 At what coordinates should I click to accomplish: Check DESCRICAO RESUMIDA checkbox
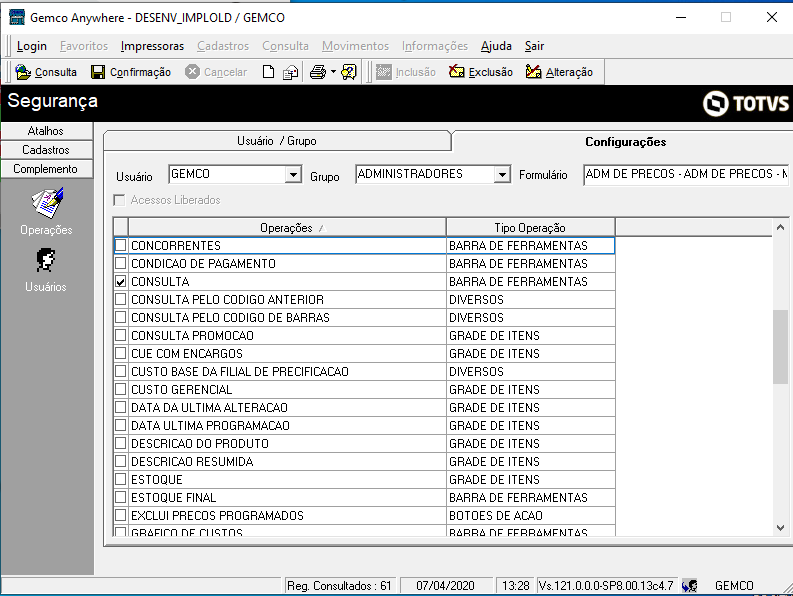click(120, 461)
